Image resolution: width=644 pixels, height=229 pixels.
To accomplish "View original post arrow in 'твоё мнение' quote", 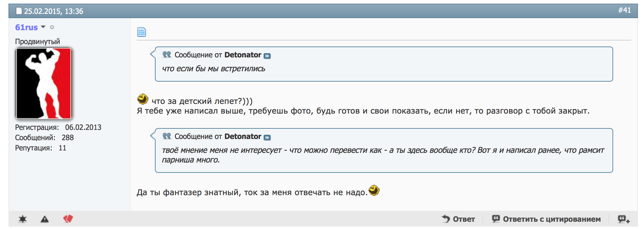I will [x=267, y=137].
